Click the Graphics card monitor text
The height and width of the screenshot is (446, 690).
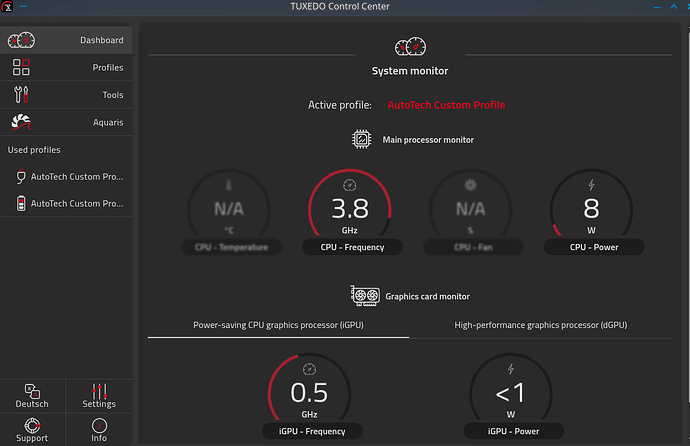point(427,296)
